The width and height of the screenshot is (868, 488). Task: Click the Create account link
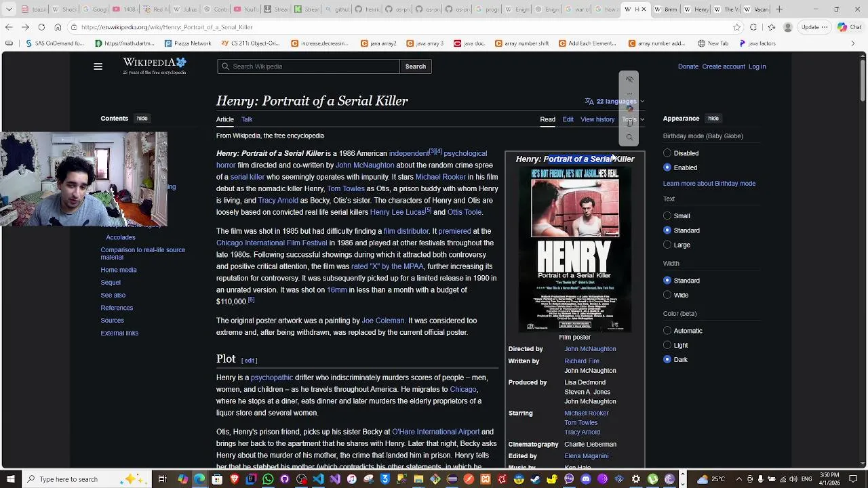point(724,66)
